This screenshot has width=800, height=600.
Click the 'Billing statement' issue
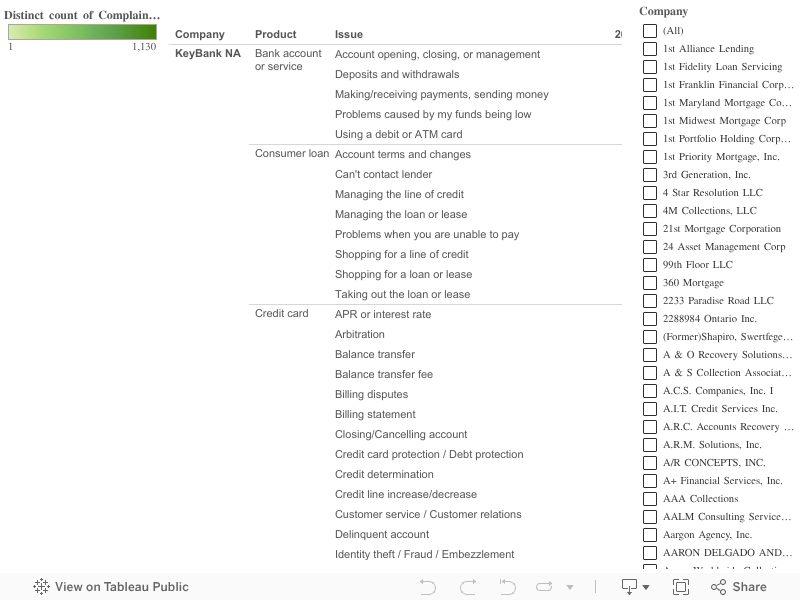375,414
